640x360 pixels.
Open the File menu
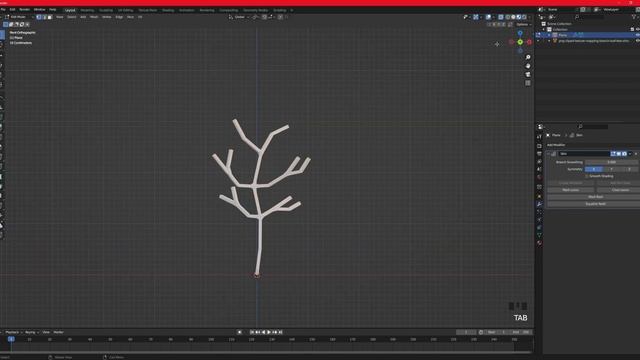coord(3,9)
